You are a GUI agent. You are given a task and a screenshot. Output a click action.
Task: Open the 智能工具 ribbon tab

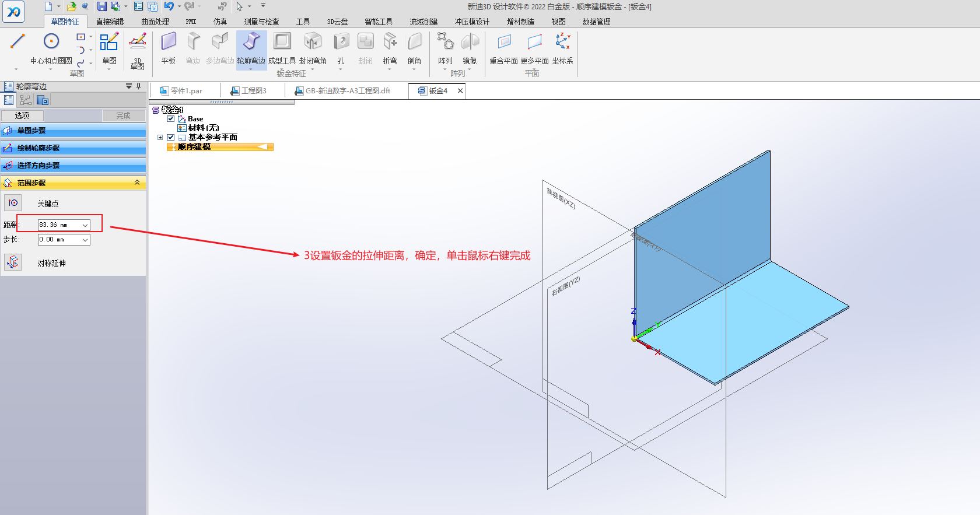[379, 22]
